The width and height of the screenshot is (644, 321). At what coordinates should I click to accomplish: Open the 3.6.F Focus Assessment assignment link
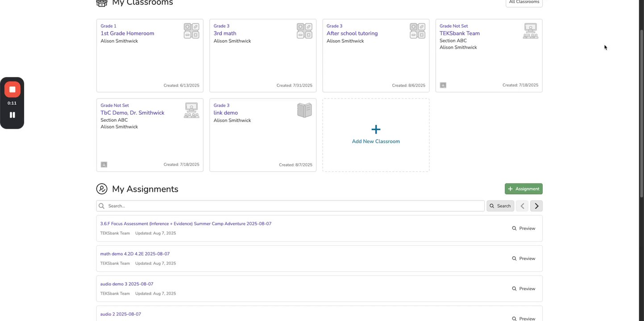186,224
